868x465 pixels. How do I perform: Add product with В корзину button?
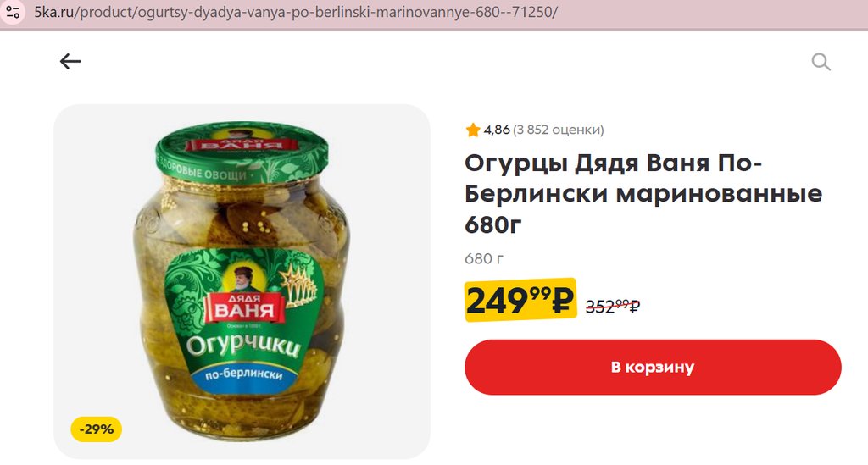pyautogui.click(x=653, y=367)
